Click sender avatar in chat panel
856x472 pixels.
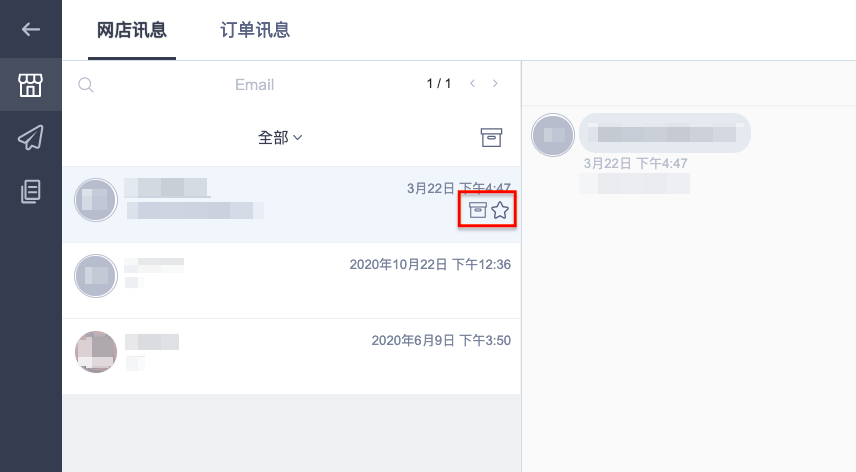(553, 135)
